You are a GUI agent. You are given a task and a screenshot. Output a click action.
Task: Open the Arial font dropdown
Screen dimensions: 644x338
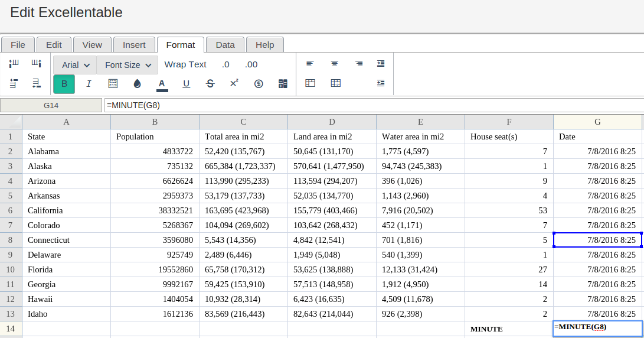point(76,65)
